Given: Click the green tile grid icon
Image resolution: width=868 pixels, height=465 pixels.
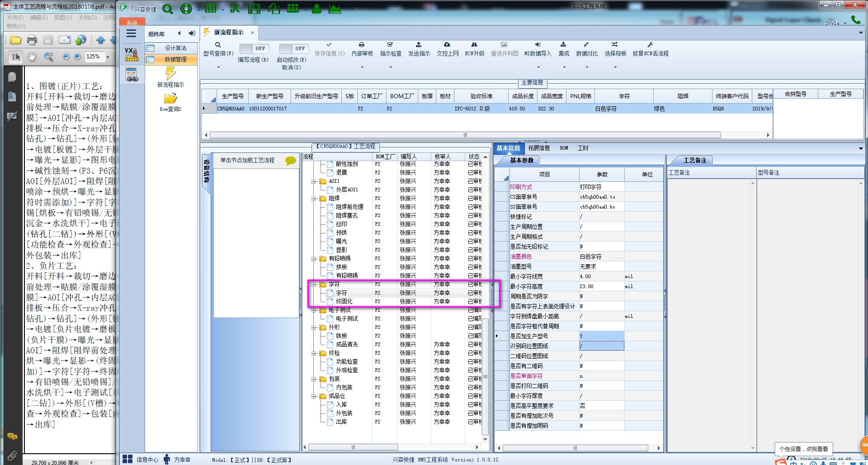Looking at the screenshot, I should click(293, 8).
